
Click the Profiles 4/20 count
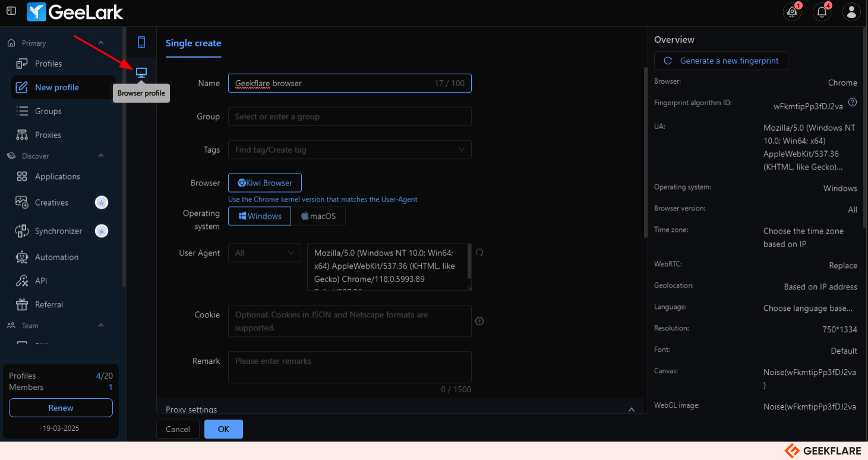point(105,376)
